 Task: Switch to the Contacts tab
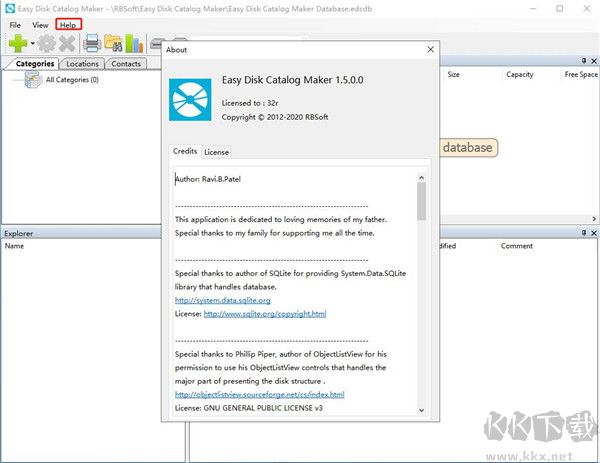pos(126,64)
